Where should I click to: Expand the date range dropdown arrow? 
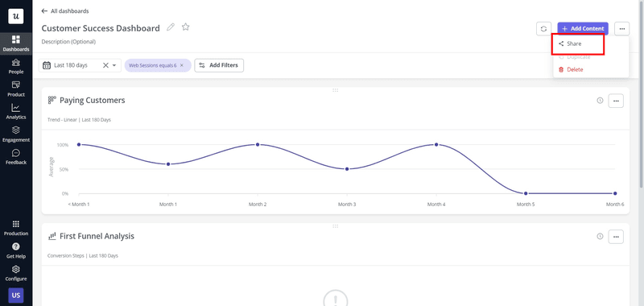[114, 66]
